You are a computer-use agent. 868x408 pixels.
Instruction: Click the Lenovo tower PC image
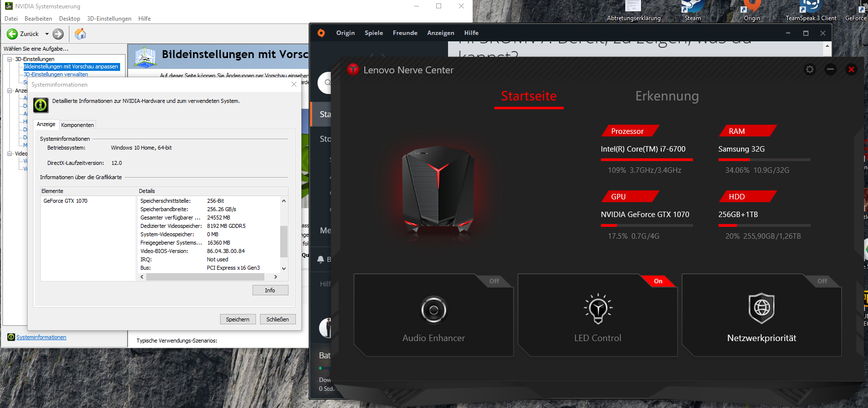[438, 190]
